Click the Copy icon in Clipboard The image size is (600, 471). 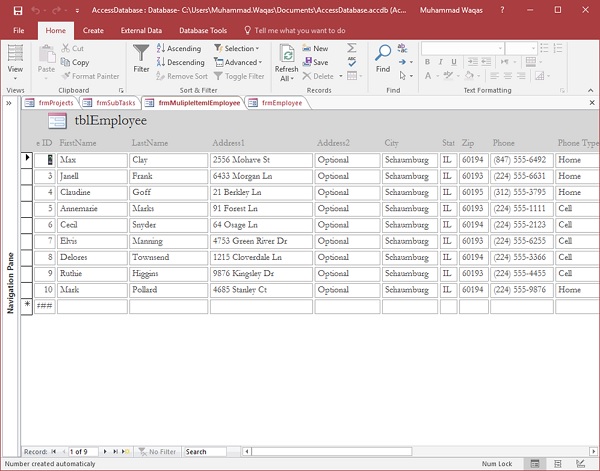pyautogui.click(x=75, y=62)
